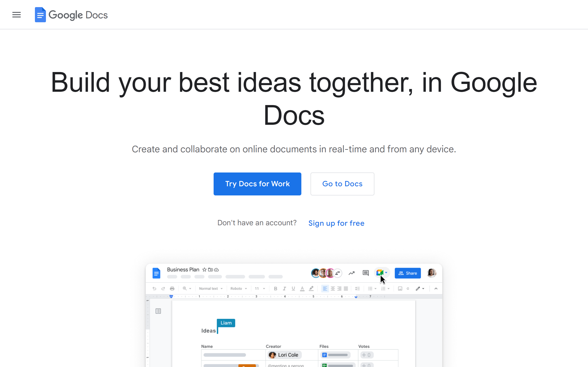588x367 pixels.
Task: Click the print icon in toolbar
Action: [172, 288]
